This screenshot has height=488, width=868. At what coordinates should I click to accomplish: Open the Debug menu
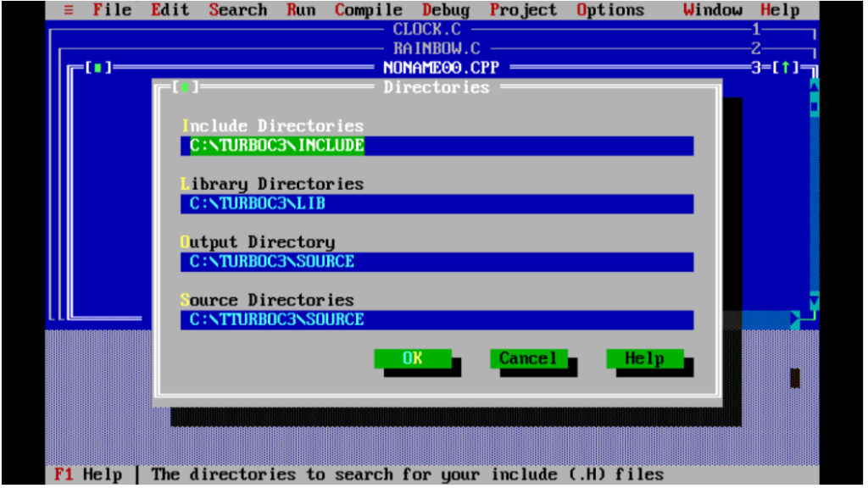pos(445,9)
